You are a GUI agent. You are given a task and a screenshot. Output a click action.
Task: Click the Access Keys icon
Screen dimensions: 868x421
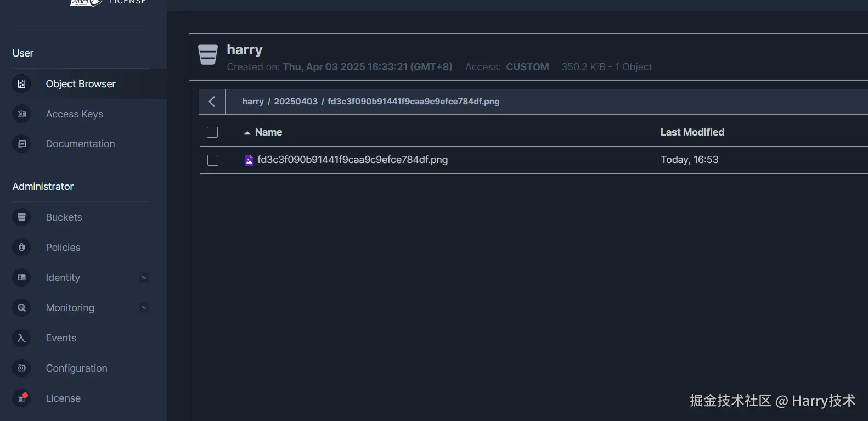tap(21, 114)
